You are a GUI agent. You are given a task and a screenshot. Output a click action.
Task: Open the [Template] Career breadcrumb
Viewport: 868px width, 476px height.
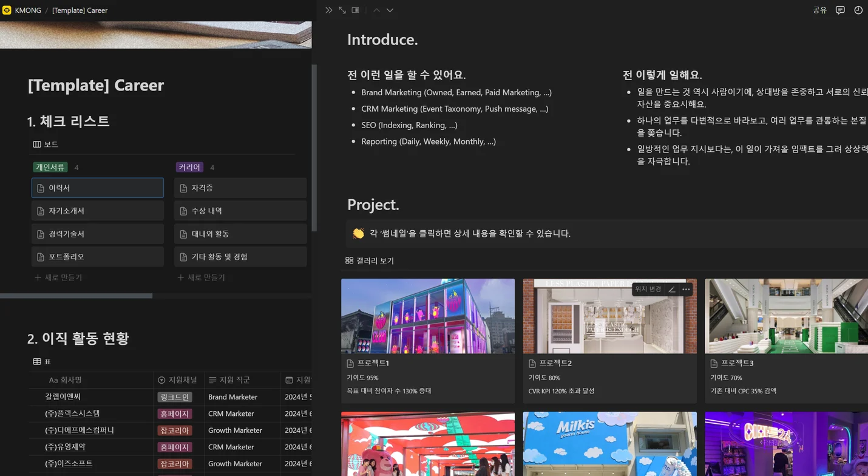(80, 10)
